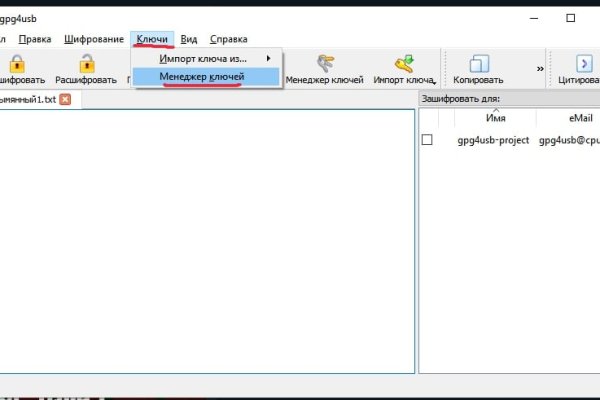The width and height of the screenshot is (600, 400).
Task: Click the Copy (Копировать) toolbar icon
Action: [477, 61]
